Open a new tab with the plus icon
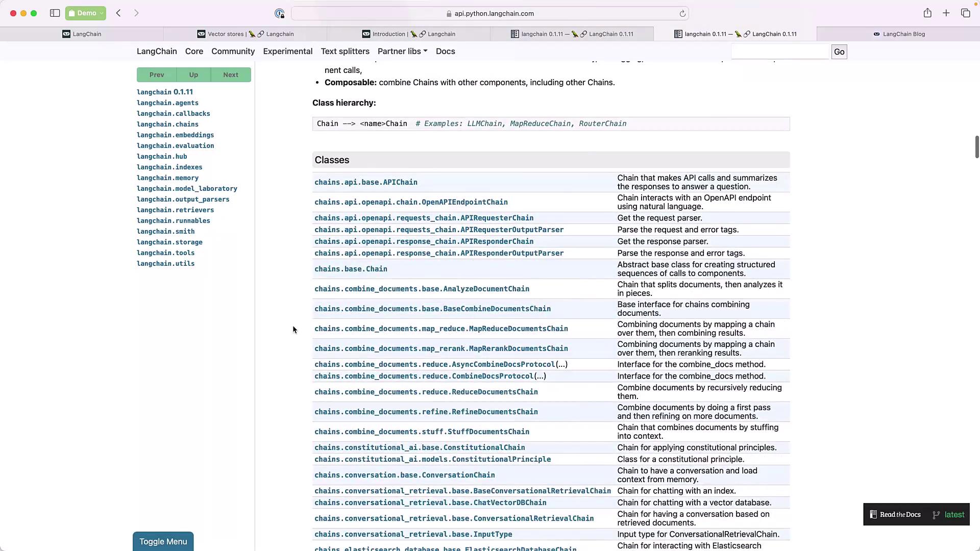This screenshot has width=980, height=551. (x=946, y=13)
